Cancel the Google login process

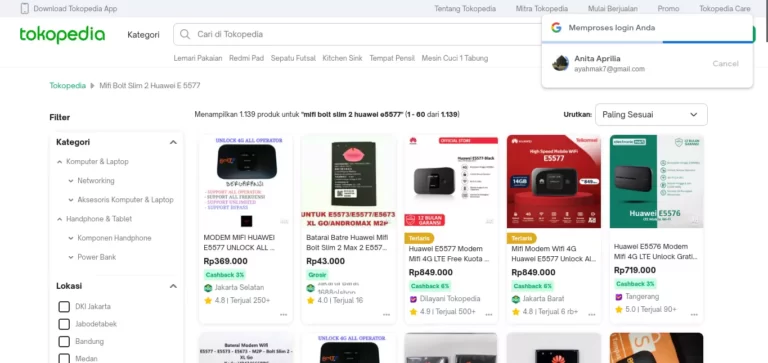pyautogui.click(x=725, y=64)
